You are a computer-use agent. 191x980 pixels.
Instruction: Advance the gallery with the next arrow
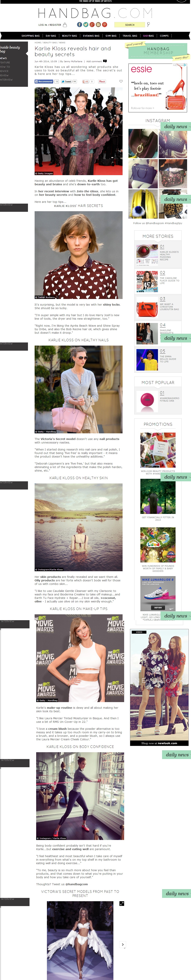(x=122, y=944)
